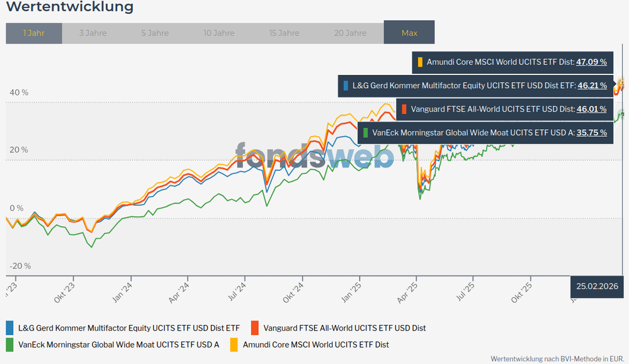Click the orange-red Vanguard FTSE legend swatch
This screenshot has height=364, width=629.
pyautogui.click(x=255, y=328)
